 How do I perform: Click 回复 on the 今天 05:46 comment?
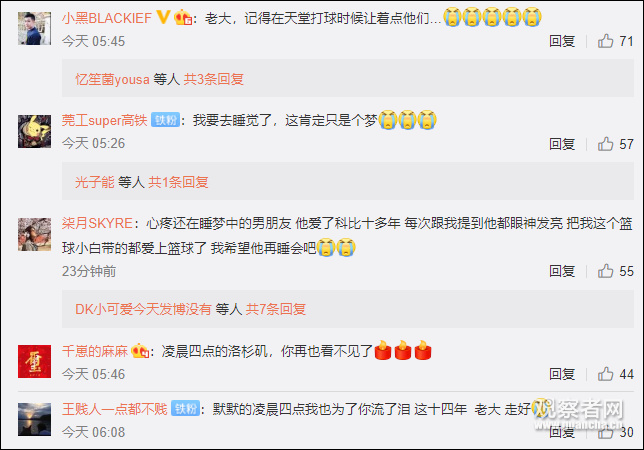tap(562, 374)
